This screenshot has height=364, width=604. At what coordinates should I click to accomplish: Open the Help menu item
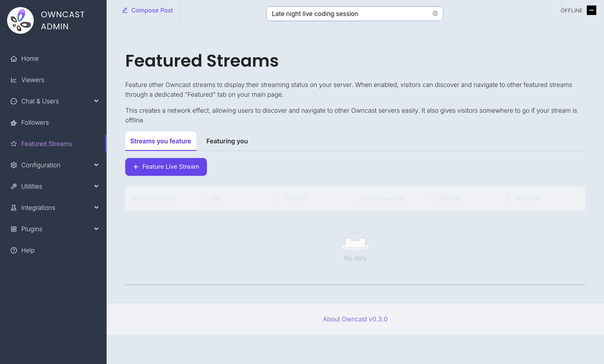pos(53,250)
